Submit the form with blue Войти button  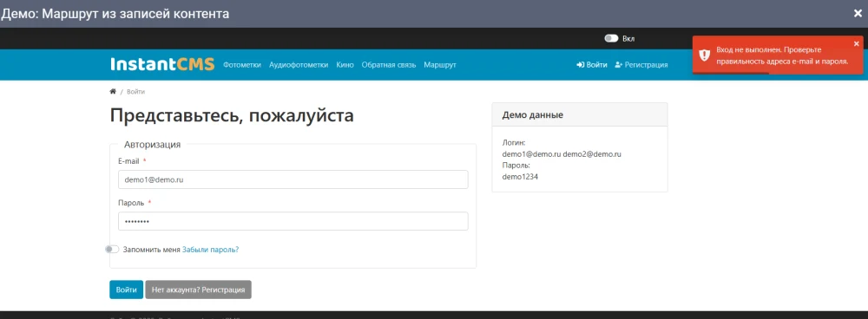126,290
